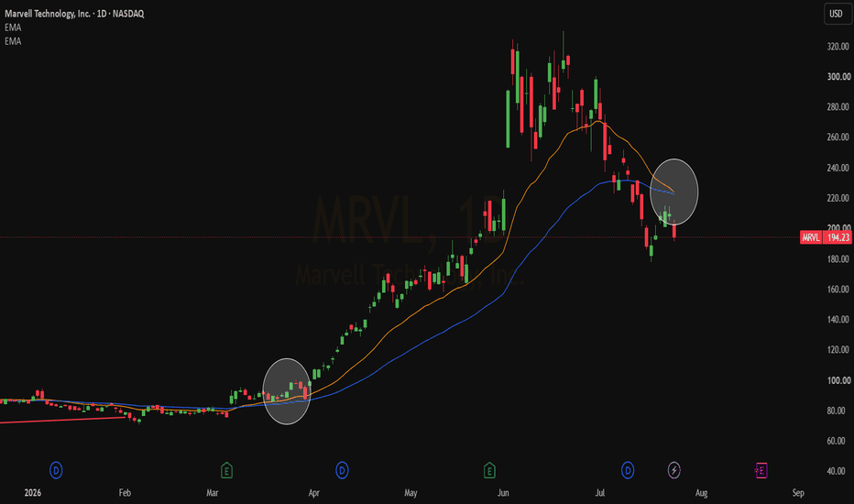Viewport: 854px width, 504px height.
Task: Click the 2026 time axis label
Action: click(x=33, y=493)
